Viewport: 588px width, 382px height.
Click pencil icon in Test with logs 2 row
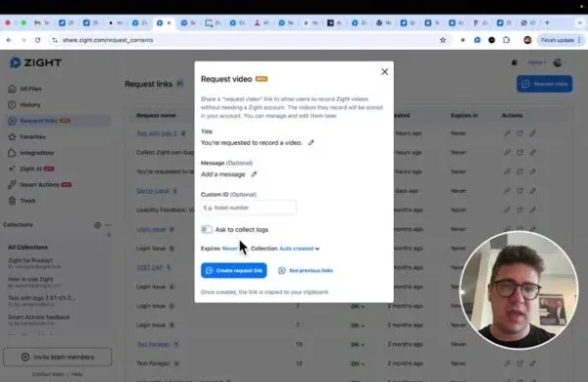[532, 133]
